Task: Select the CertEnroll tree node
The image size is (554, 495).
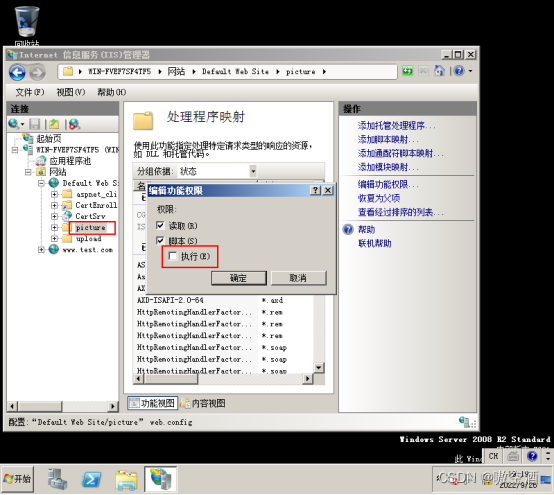Action: pyautogui.click(x=96, y=205)
